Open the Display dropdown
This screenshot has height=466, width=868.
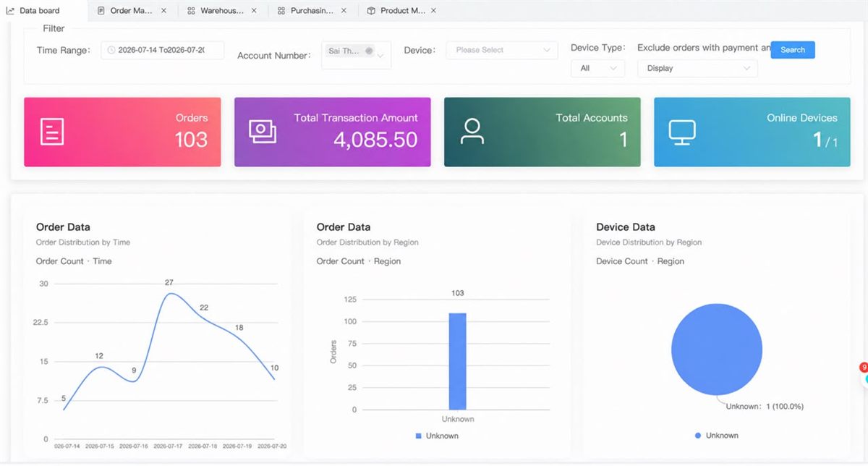[x=697, y=68]
